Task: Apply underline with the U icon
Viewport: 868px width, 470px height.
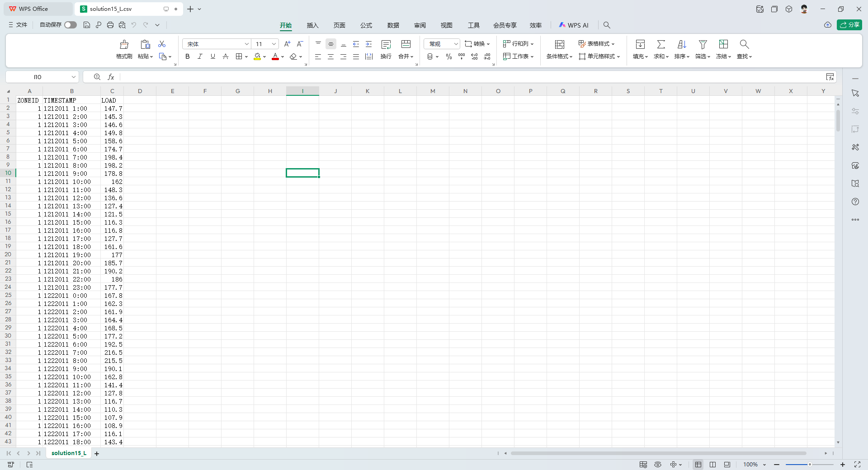Action: 212,56
